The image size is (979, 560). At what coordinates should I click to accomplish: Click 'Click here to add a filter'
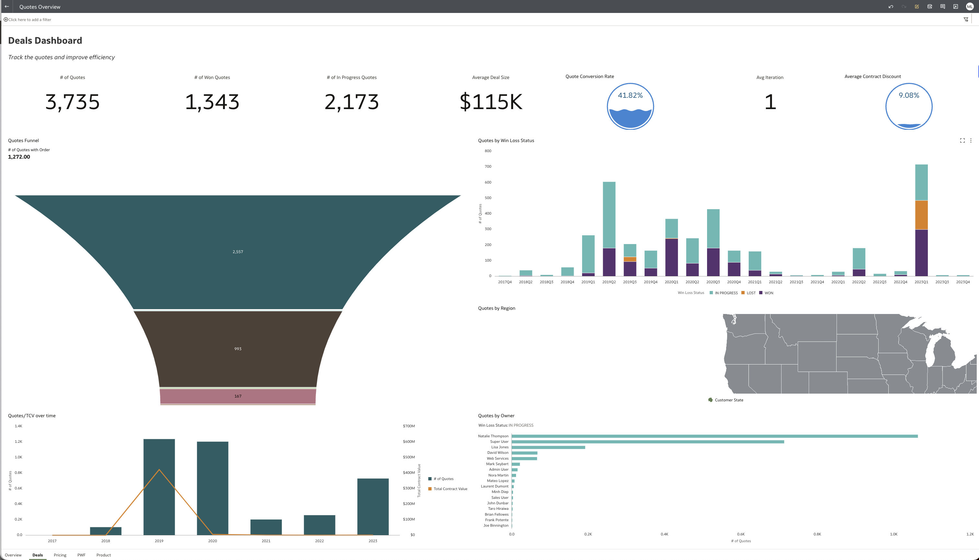click(29, 20)
